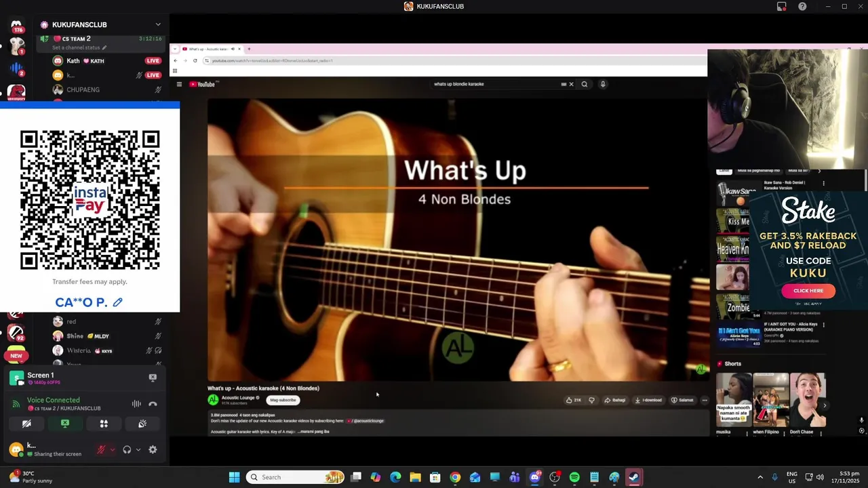Go back in streamed browser
The image size is (868, 488).
176,60
